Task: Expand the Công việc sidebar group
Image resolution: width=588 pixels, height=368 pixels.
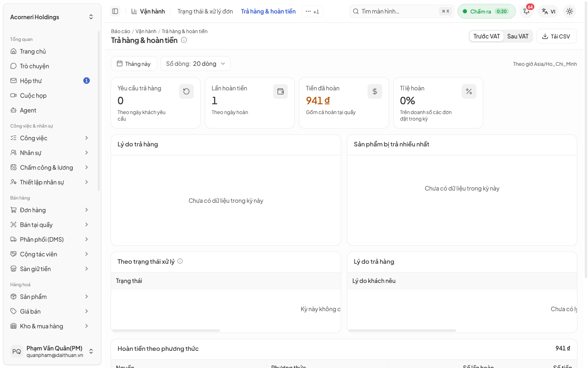Action: (50, 138)
